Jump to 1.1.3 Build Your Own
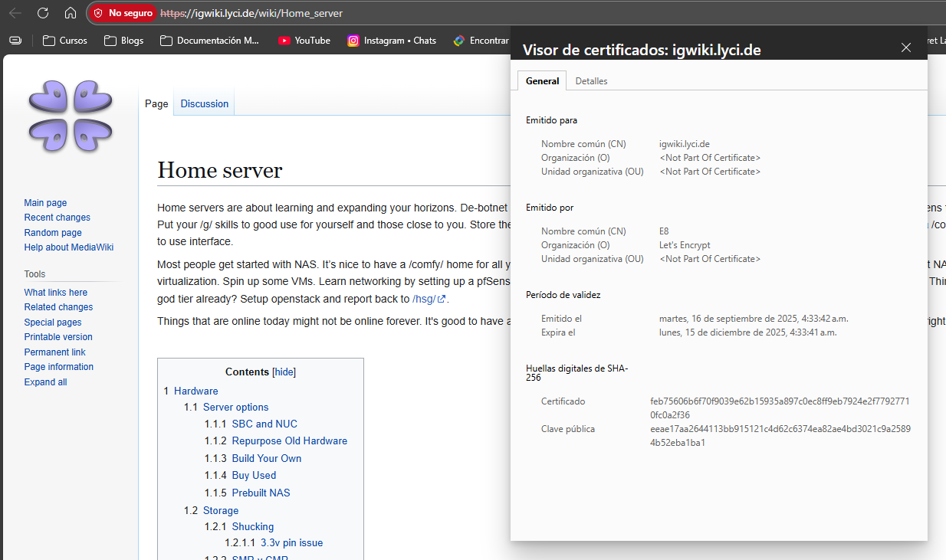The width and height of the screenshot is (946, 560). pos(253,458)
